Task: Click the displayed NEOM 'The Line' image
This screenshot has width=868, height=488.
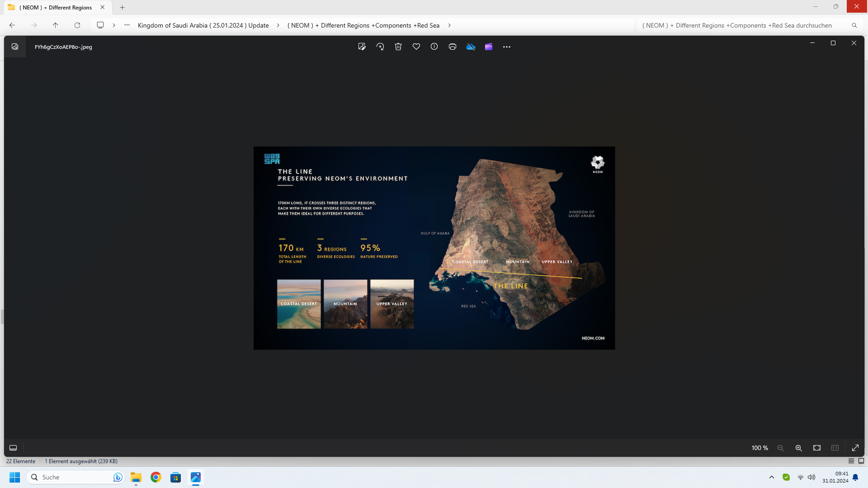Action: 434,248
